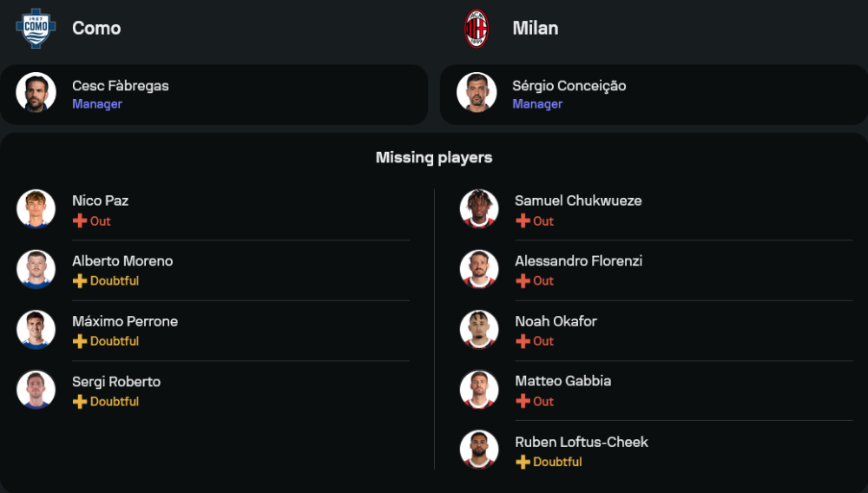Click Sergi Roberto player avatar
868x493 pixels.
[36, 390]
